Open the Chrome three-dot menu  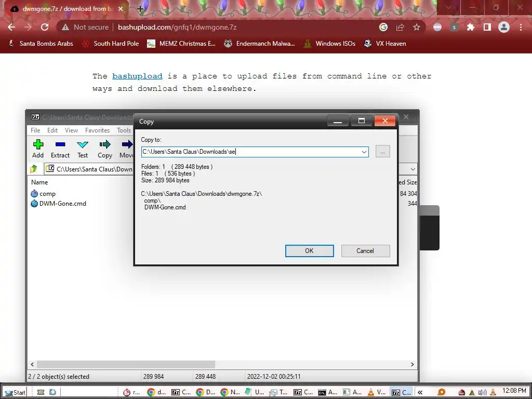tap(521, 27)
